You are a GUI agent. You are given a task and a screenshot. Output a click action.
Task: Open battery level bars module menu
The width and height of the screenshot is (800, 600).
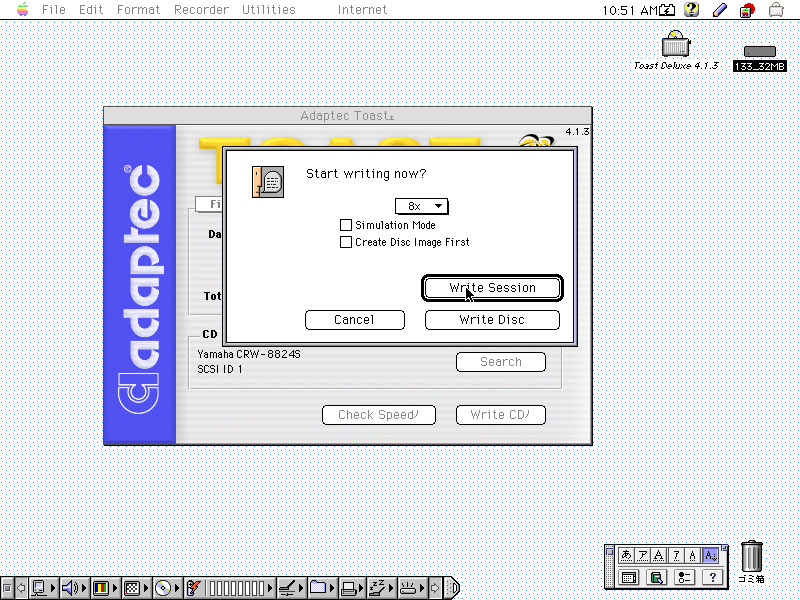(240, 588)
